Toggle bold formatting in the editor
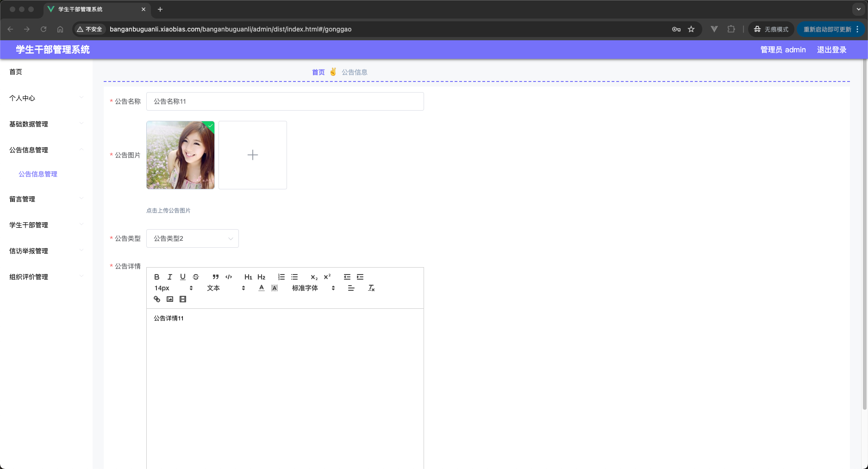Viewport: 868px width, 469px height. tap(157, 277)
